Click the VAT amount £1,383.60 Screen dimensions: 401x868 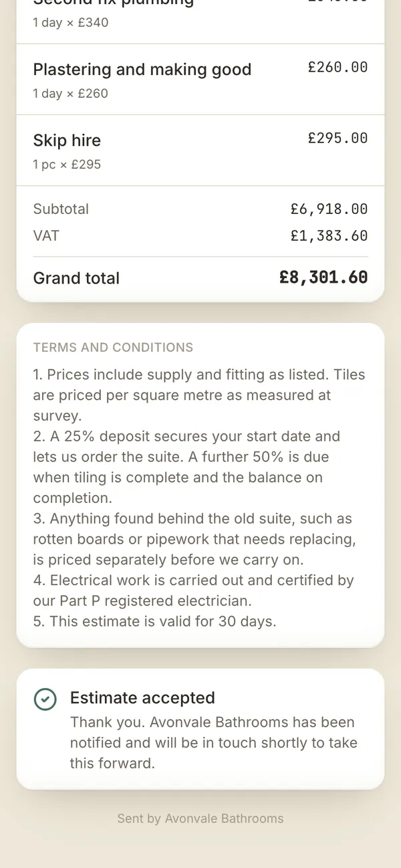329,236
